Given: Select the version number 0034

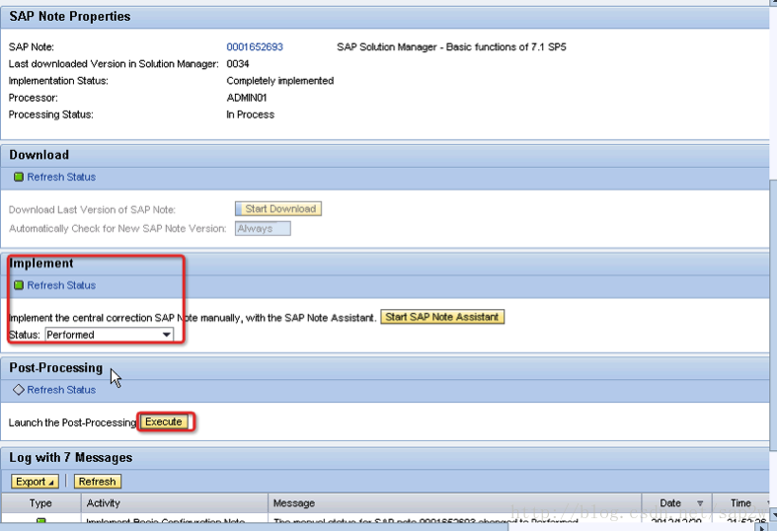Looking at the screenshot, I should [238, 64].
